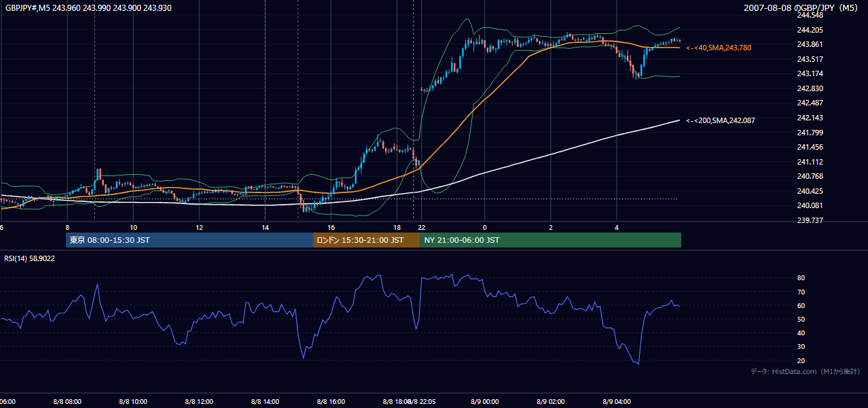Click hour label 14 under the price chart

[265, 227]
